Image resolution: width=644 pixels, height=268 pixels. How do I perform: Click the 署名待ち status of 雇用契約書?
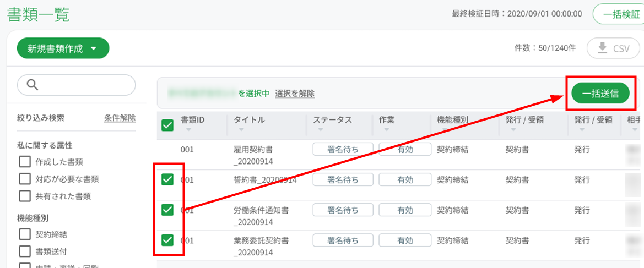343,149
